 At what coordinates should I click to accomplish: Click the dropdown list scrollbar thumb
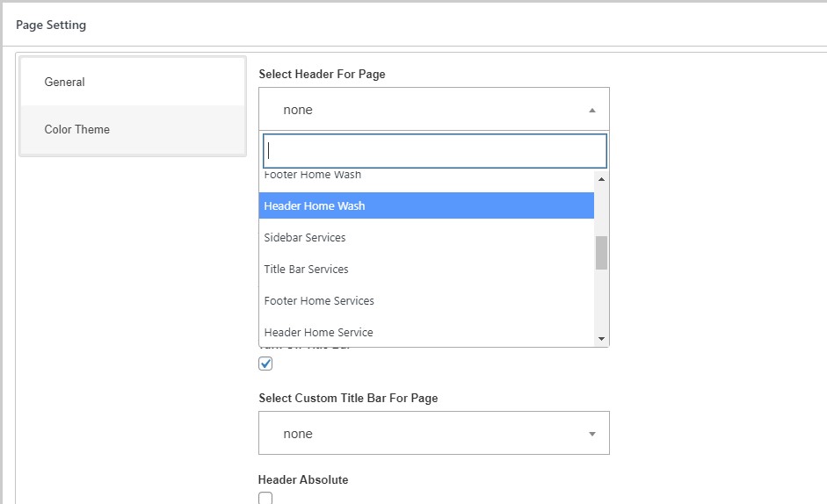[x=601, y=253]
